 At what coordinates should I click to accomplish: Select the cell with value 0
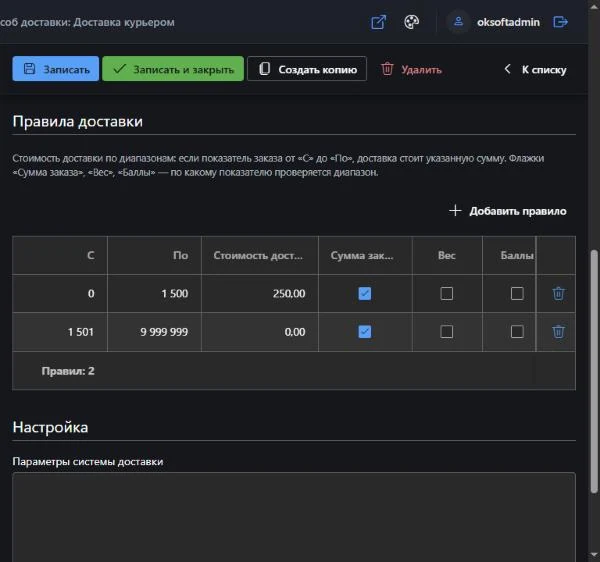(60, 293)
